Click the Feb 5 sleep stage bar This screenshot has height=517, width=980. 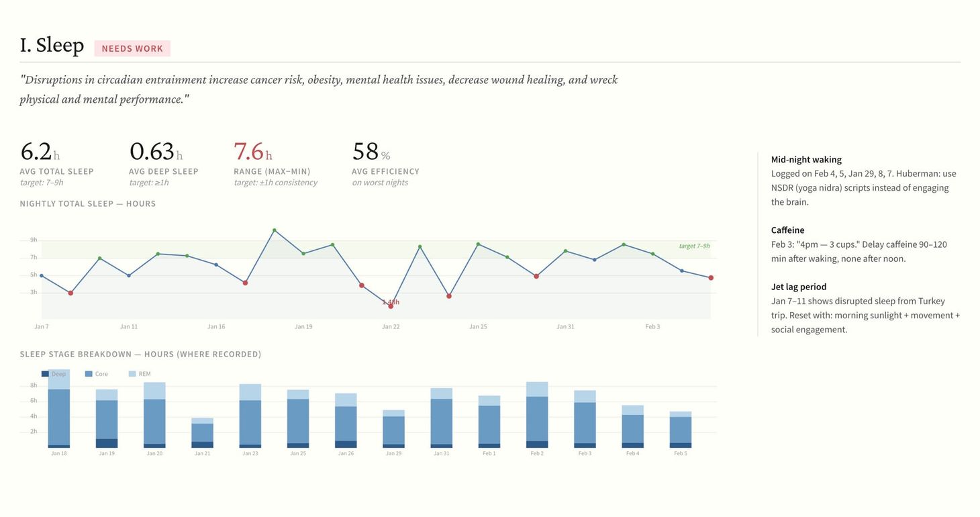point(681,430)
